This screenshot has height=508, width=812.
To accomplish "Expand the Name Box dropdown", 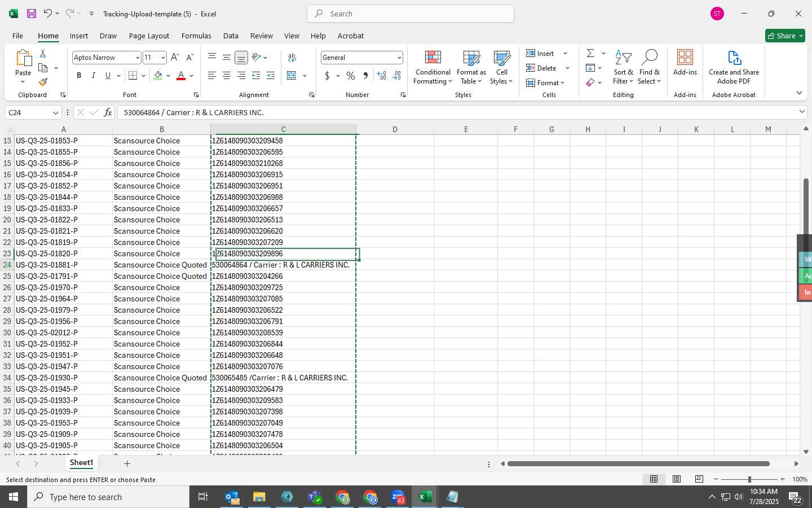I will pyautogui.click(x=55, y=113).
